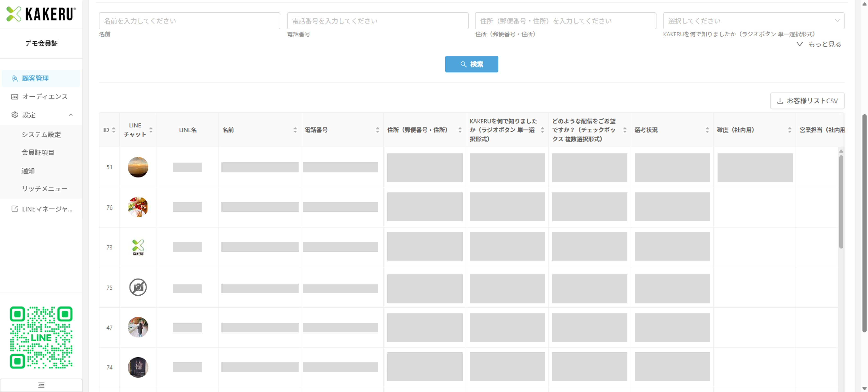This screenshot has width=868, height=392.
Task: Open LINE chat for customer ID 47
Action: [x=138, y=327]
